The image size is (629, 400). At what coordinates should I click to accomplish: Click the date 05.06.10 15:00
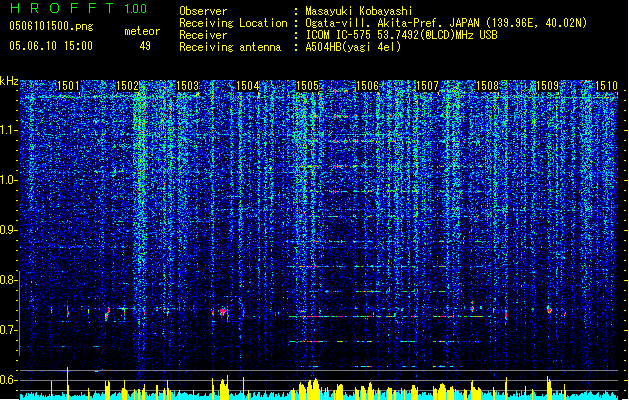point(51,46)
